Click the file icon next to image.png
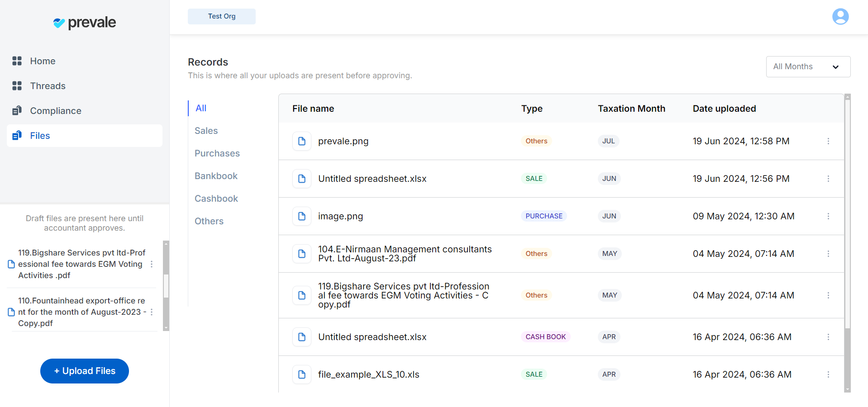This screenshot has height=407, width=868. (302, 216)
